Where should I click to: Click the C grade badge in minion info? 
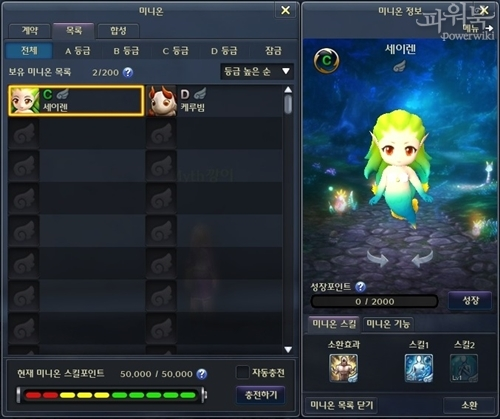point(327,60)
